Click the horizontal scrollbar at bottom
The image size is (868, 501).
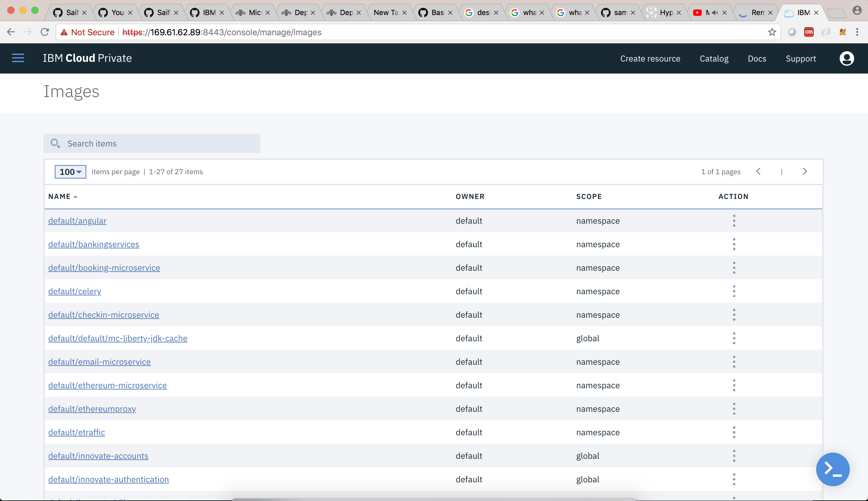click(x=433, y=499)
